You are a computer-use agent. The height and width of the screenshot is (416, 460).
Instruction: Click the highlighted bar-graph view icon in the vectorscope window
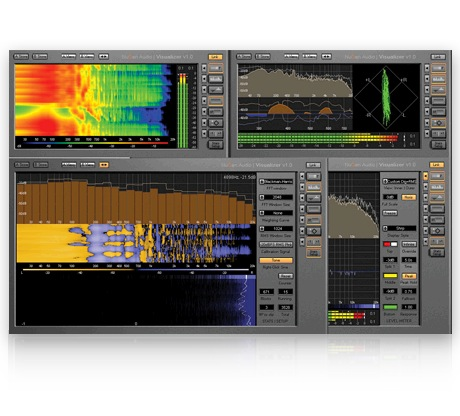tap(438, 79)
